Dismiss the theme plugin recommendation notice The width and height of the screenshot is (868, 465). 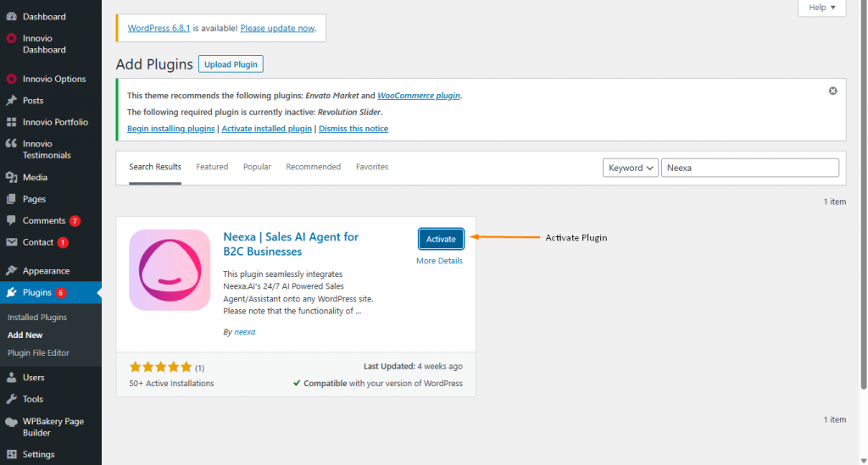(x=832, y=91)
